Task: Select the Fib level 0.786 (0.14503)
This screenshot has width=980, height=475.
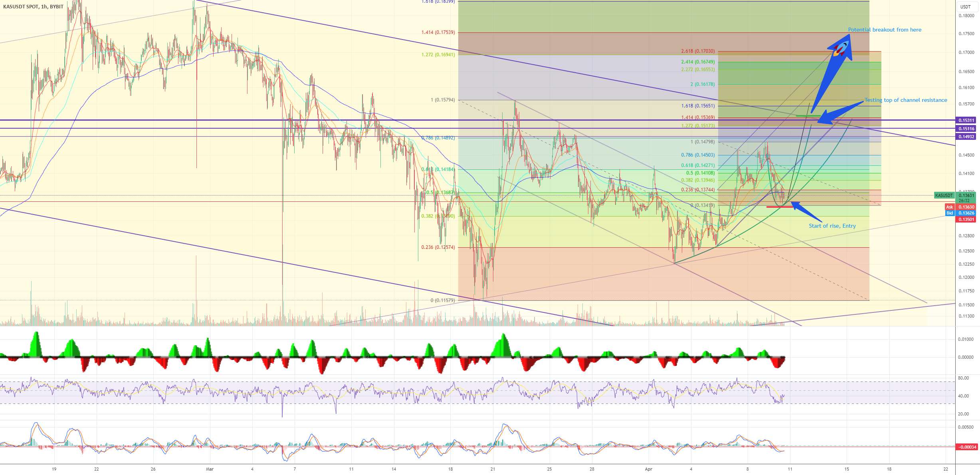Action: tap(698, 155)
